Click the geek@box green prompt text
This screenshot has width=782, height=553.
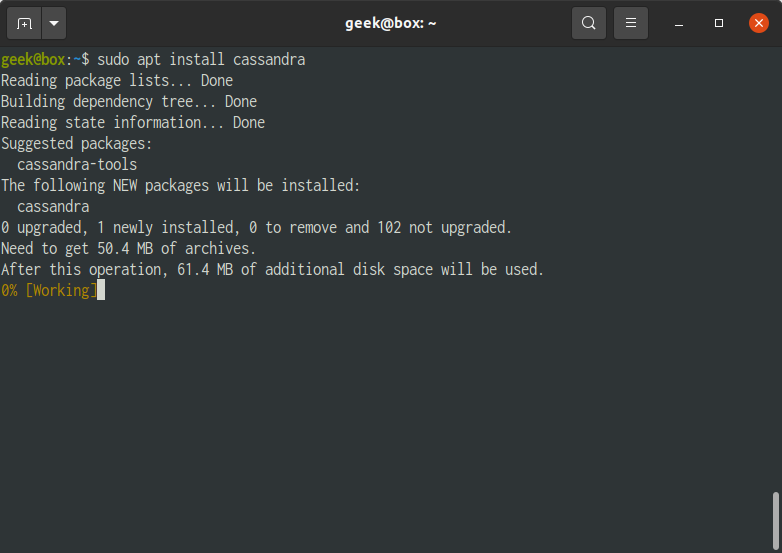[x=33, y=60]
